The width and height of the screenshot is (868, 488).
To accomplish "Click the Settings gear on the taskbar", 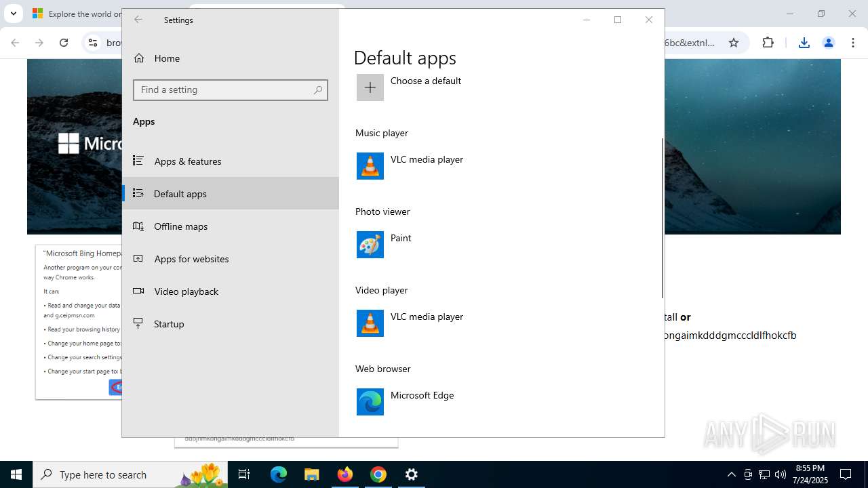I will 412,474.
